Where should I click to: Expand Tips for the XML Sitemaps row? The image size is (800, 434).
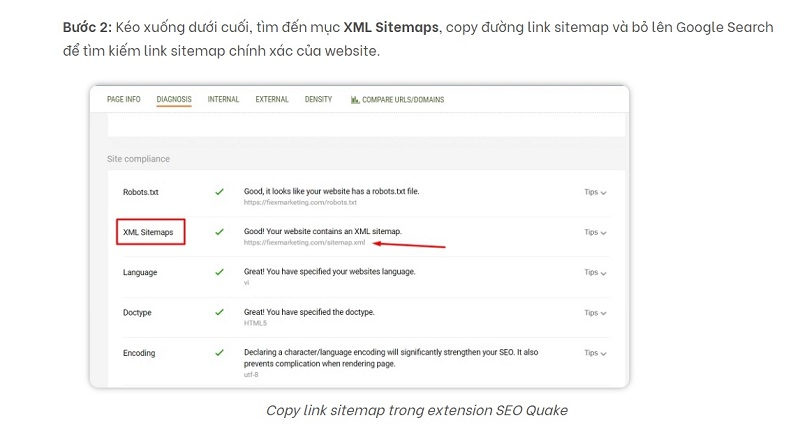pos(595,232)
